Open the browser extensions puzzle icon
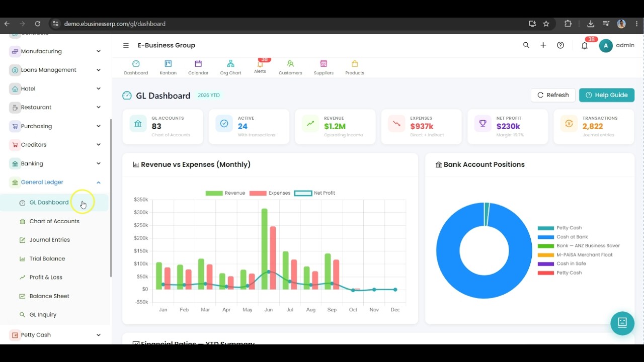 [568, 24]
